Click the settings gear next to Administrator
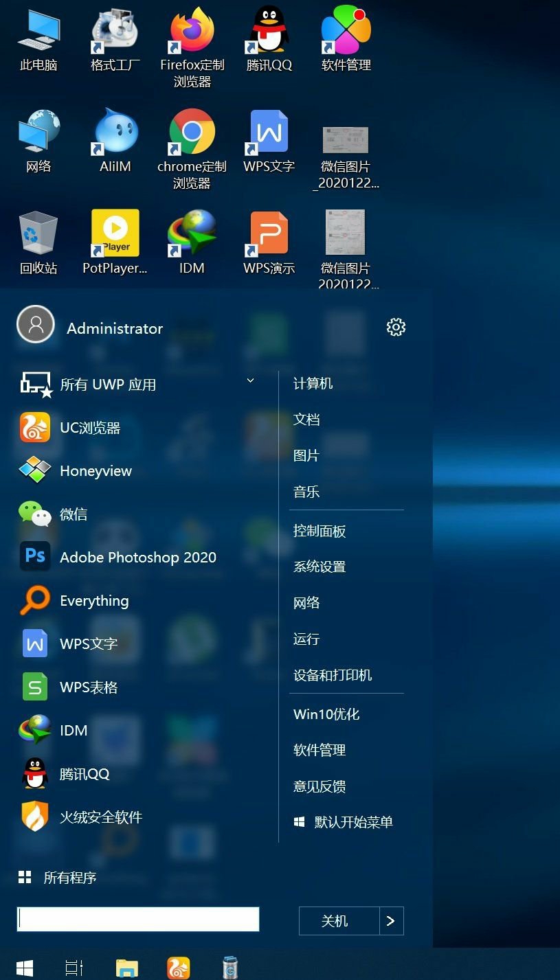560x980 pixels. 396,327
